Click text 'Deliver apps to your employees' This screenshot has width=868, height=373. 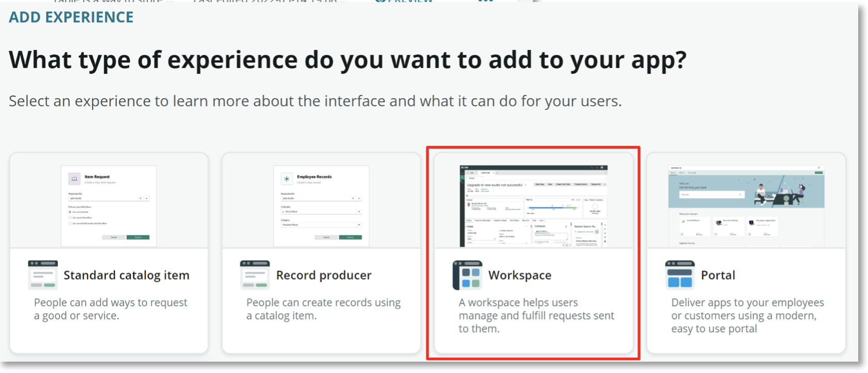[x=748, y=302]
